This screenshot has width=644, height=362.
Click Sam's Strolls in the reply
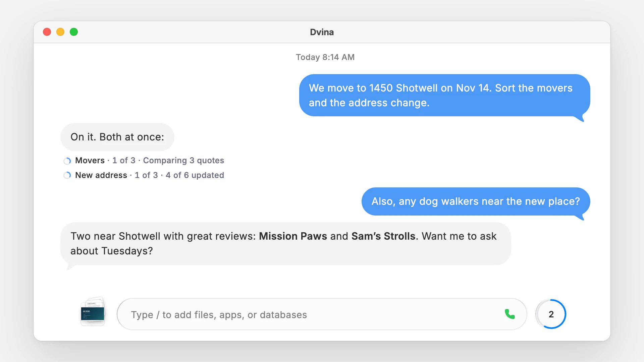(x=383, y=236)
